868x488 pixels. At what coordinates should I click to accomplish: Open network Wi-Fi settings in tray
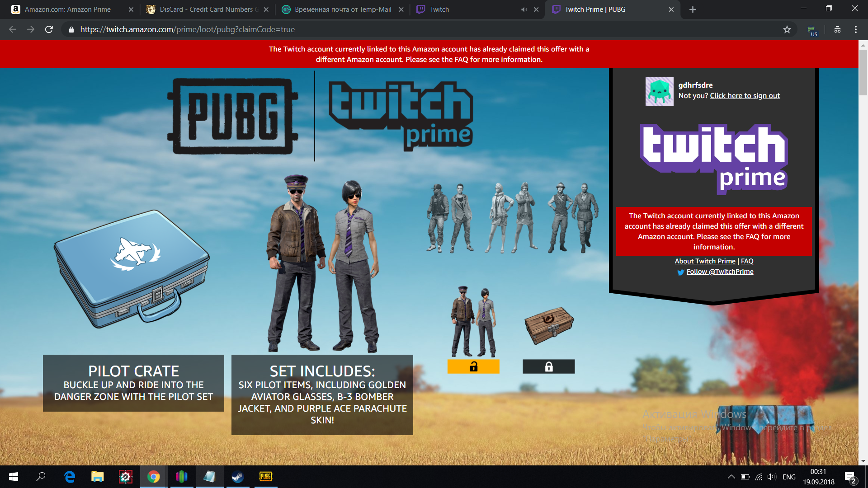click(759, 477)
